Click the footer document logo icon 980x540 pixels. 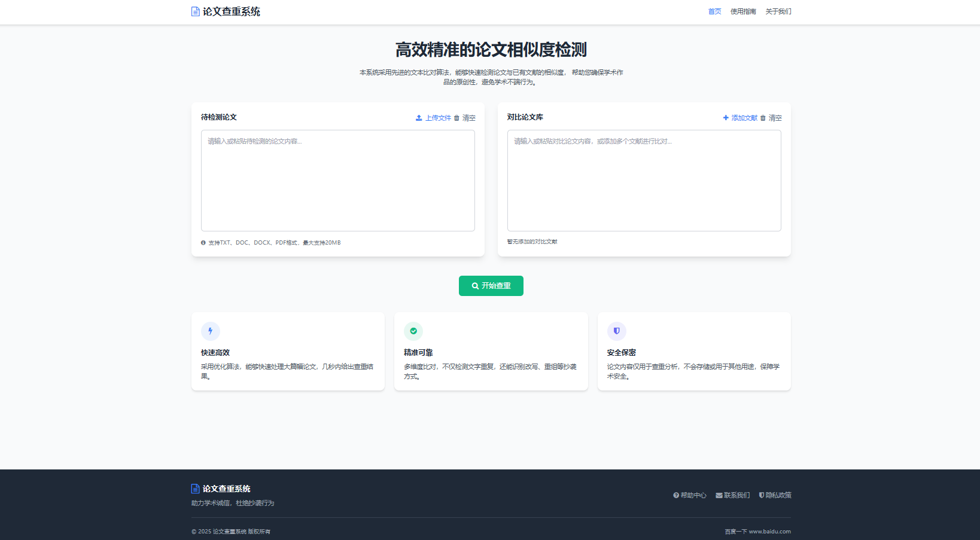tap(195, 489)
